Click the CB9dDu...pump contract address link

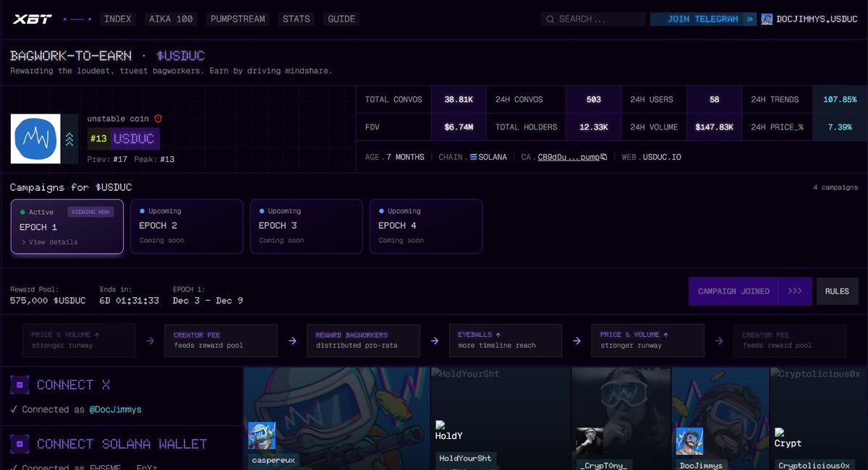click(x=569, y=157)
